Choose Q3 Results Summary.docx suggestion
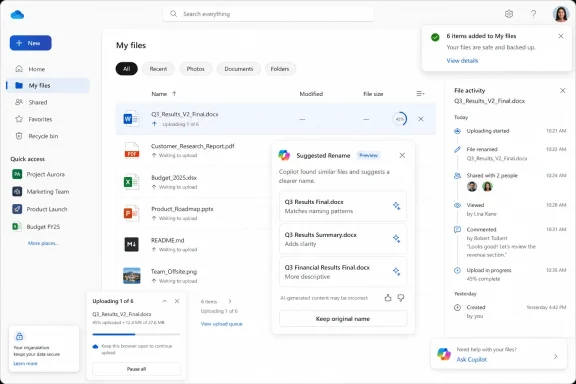The image size is (576, 384). tap(343, 239)
